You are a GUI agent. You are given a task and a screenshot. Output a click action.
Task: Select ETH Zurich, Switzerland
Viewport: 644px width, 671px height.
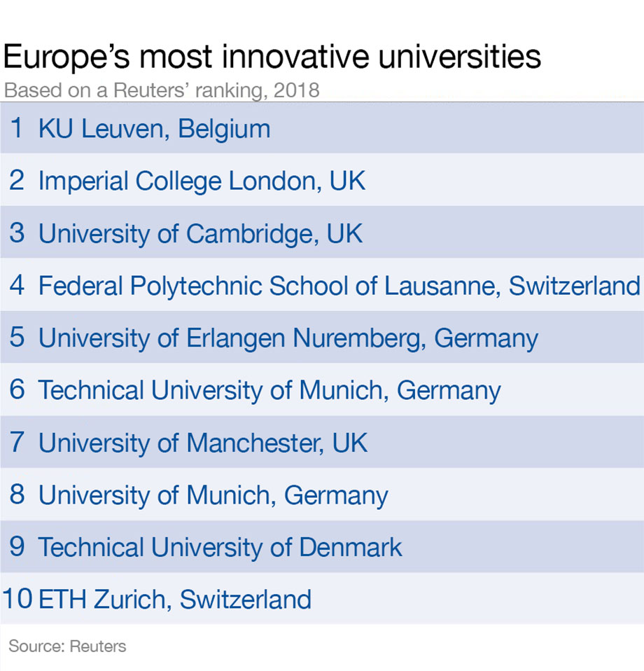point(175,600)
